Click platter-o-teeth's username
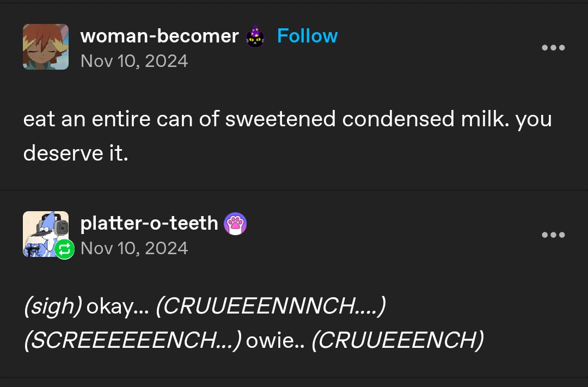Viewport: 588px width, 387px height. tap(150, 223)
